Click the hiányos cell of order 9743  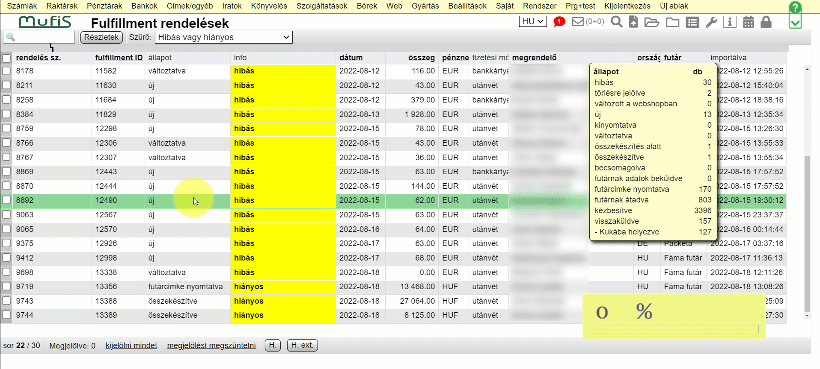pyautogui.click(x=283, y=301)
